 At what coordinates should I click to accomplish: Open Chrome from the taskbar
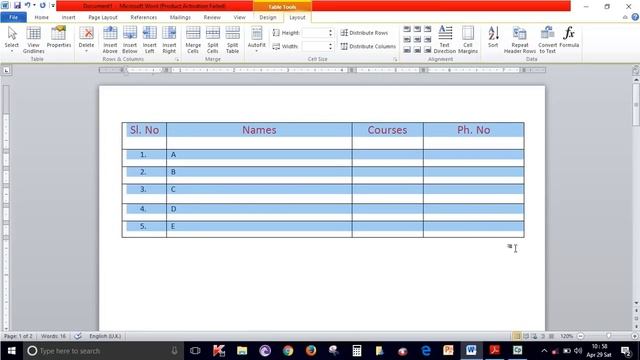point(288,351)
